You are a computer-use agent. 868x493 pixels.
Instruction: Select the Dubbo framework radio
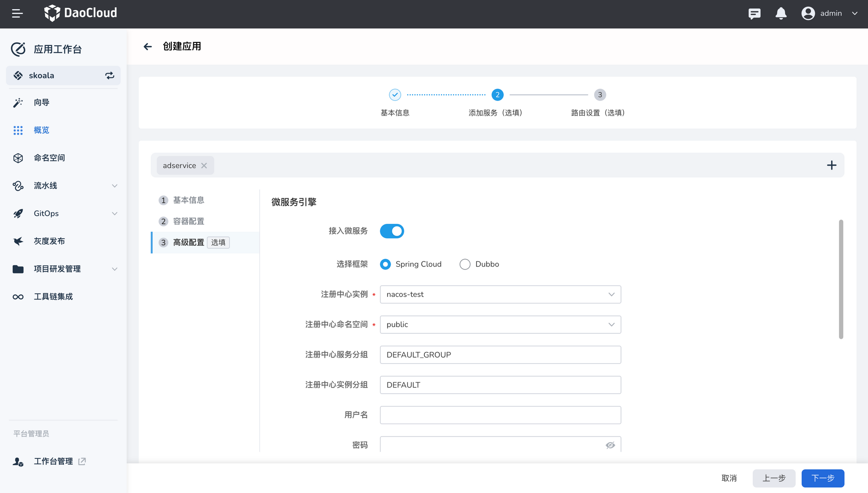(x=465, y=264)
